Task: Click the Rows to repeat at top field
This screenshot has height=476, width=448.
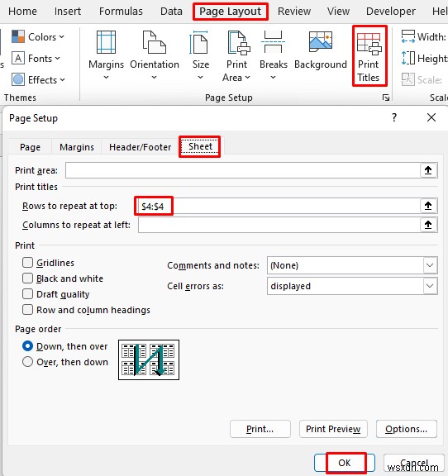Action: tap(279, 206)
